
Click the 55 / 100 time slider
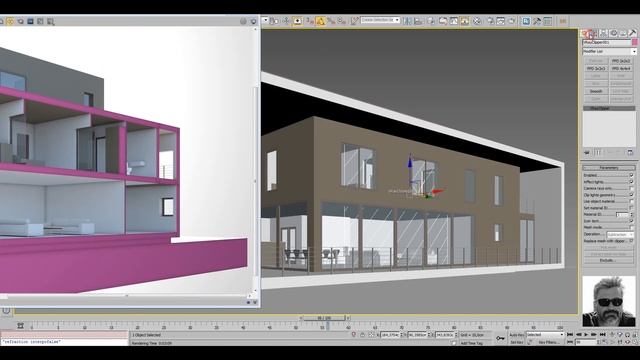pos(324,318)
